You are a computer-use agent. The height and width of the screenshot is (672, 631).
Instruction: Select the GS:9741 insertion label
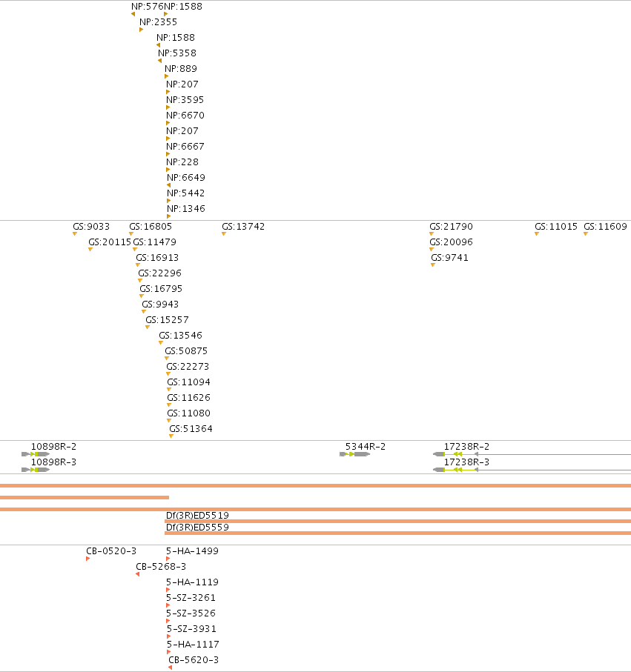tap(449, 258)
